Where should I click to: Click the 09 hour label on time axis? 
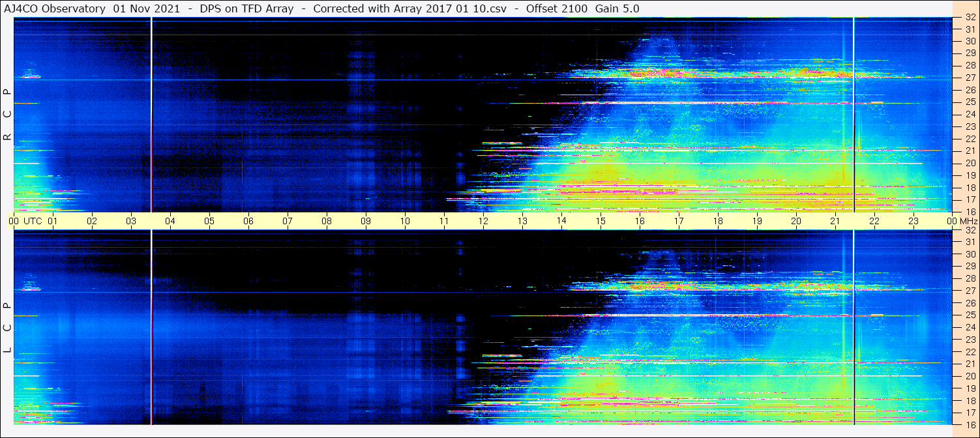click(366, 221)
